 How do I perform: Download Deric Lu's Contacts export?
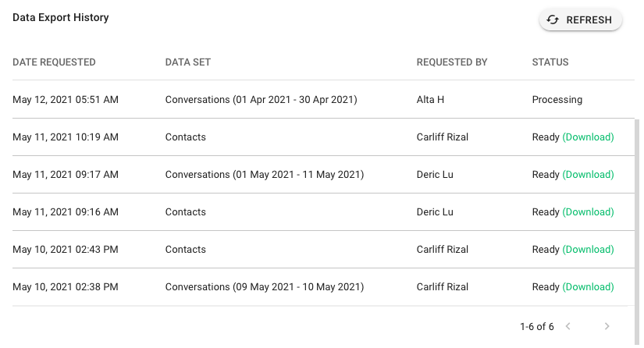pos(588,211)
